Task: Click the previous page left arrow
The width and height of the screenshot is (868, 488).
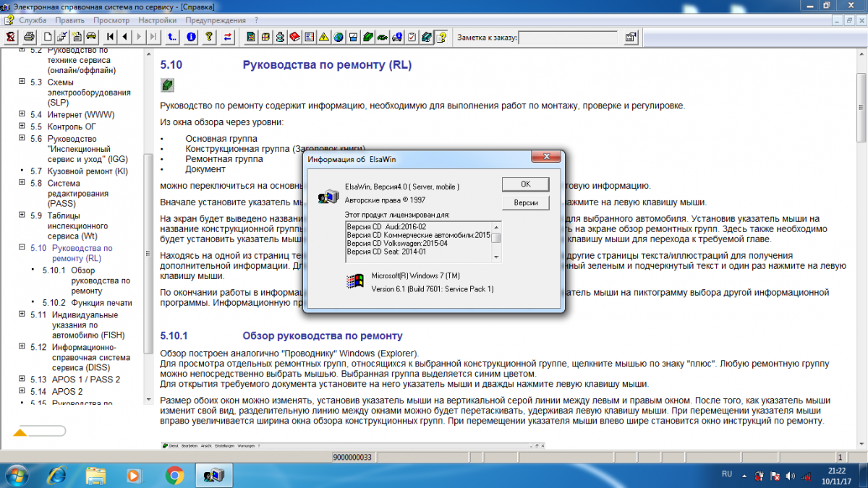Action: point(124,36)
